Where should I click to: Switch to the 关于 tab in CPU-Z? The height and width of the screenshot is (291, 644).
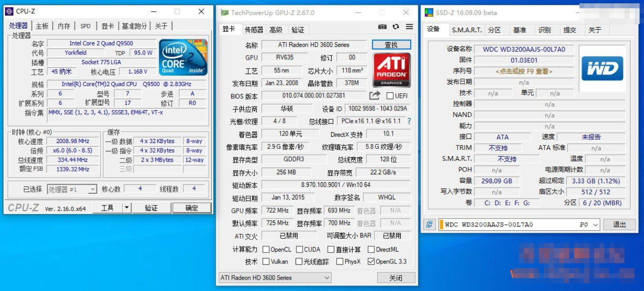(x=161, y=26)
